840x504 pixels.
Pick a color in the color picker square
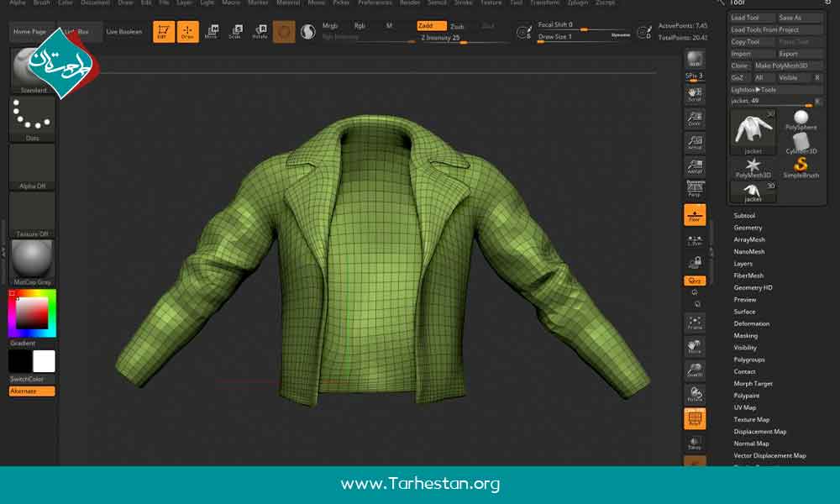click(x=32, y=312)
